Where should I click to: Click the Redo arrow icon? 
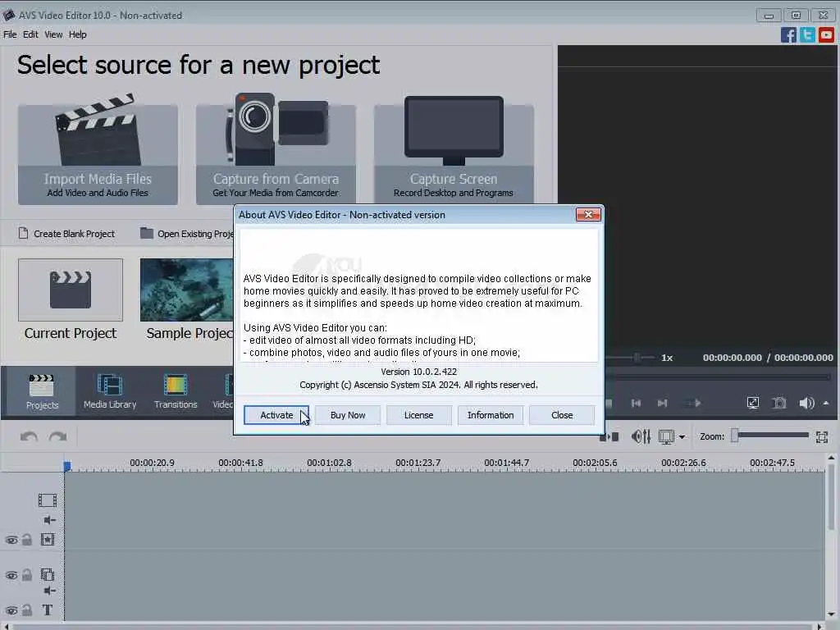[58, 436]
